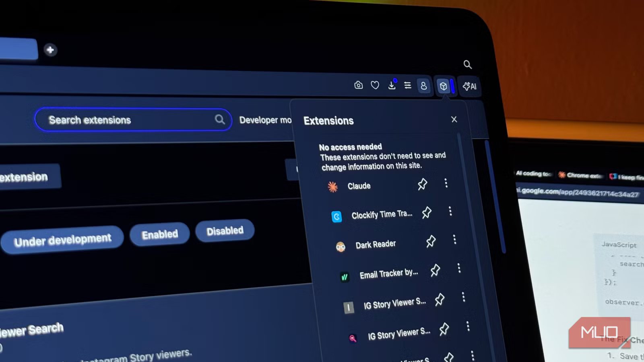The height and width of the screenshot is (362, 644).
Task: Switch to the Disabled filter tab
Action: tap(225, 231)
